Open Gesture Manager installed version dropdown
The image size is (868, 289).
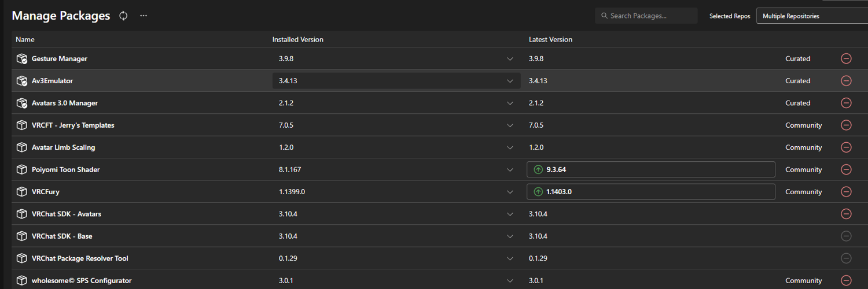pyautogui.click(x=396, y=58)
